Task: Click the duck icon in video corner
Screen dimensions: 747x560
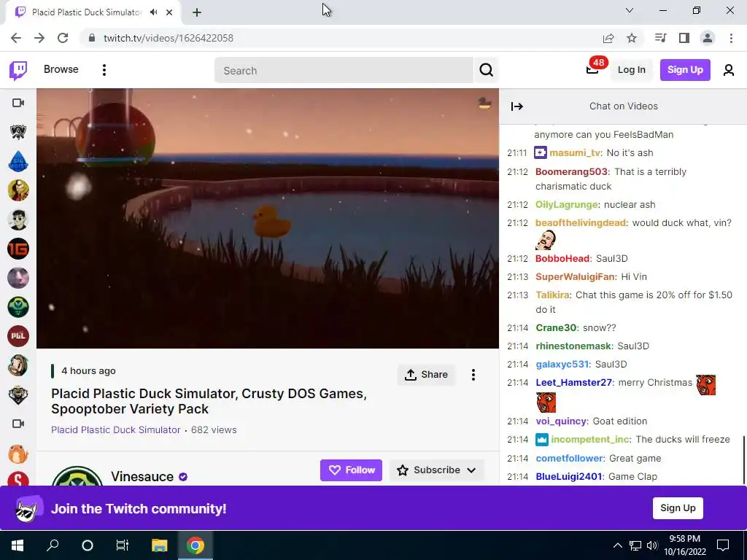Action: tap(484, 103)
